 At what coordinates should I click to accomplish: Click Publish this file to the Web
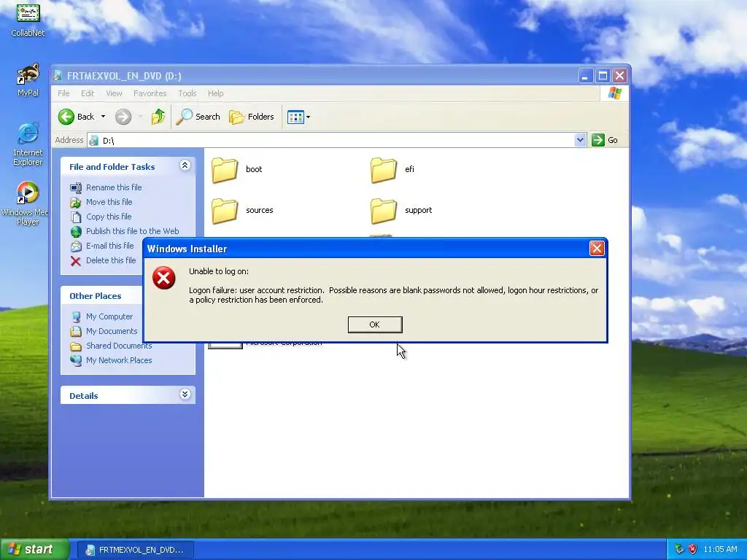(133, 231)
